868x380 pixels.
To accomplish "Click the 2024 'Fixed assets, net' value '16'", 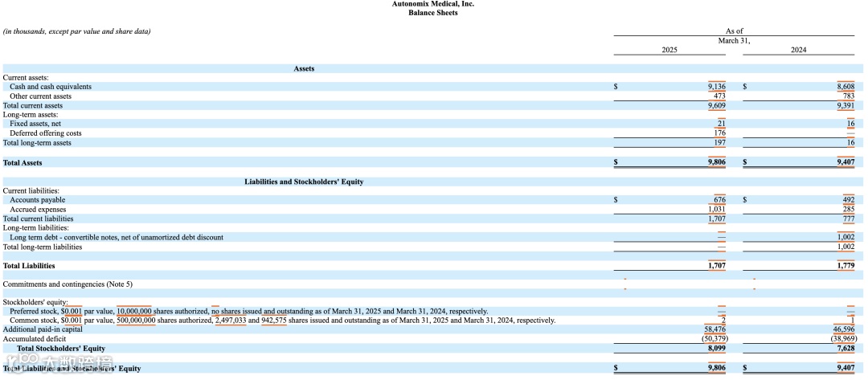I will (851, 124).
